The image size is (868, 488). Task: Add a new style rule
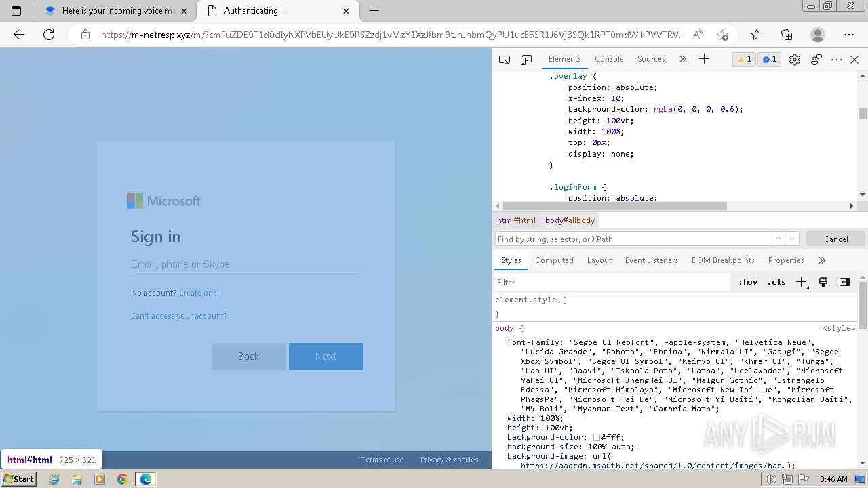[x=802, y=282]
